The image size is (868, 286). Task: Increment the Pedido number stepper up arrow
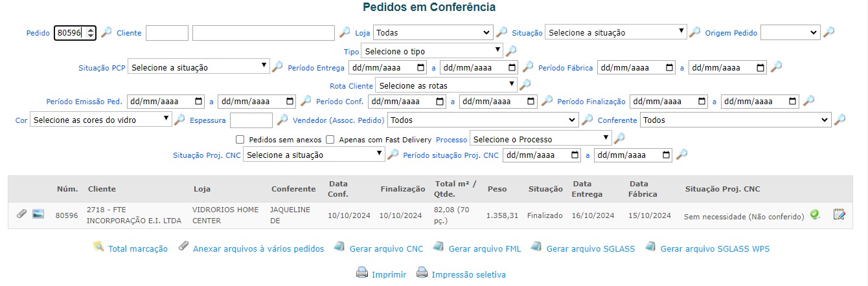[x=90, y=29]
